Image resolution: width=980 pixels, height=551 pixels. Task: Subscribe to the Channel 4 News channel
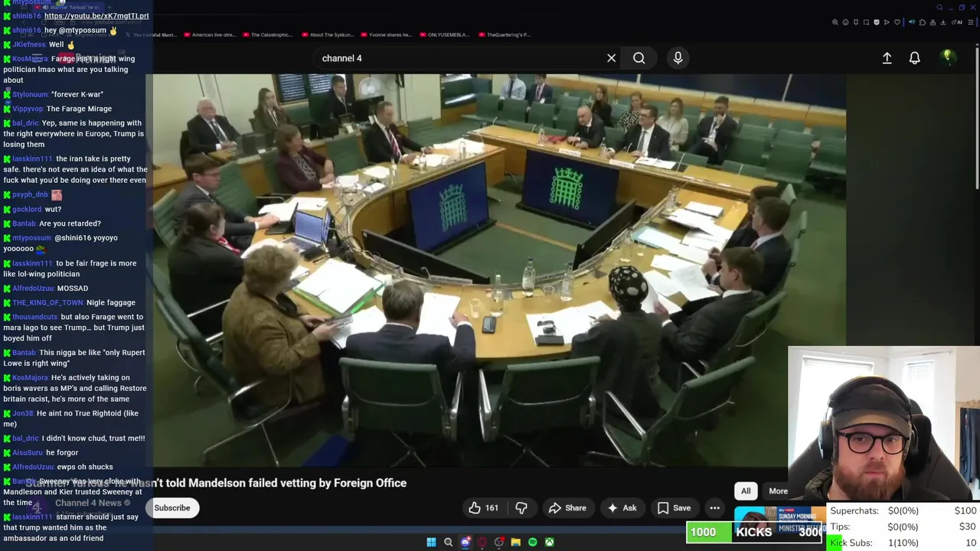pyautogui.click(x=172, y=508)
